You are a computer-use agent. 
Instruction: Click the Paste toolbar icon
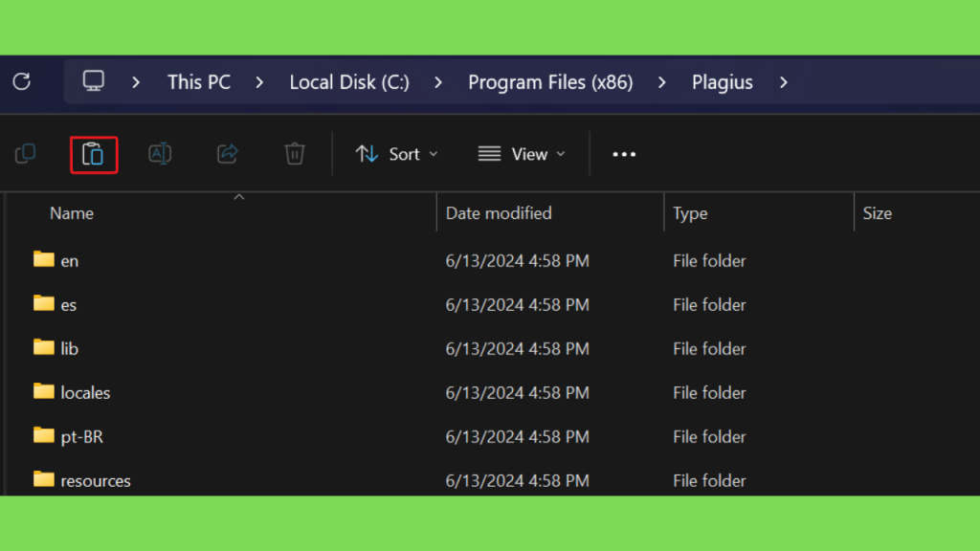(x=94, y=154)
